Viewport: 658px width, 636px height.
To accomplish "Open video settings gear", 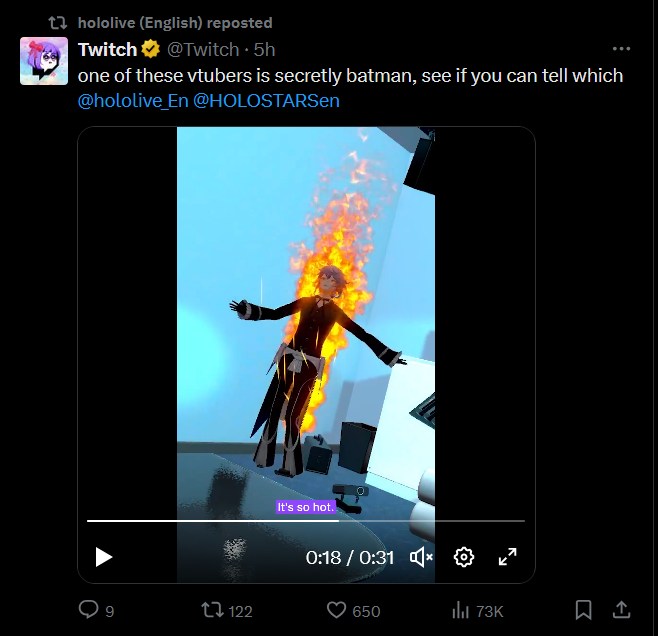I will [464, 557].
